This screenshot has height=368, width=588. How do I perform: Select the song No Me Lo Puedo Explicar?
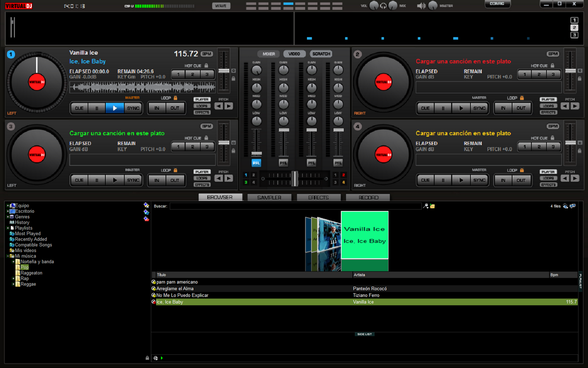pyautogui.click(x=182, y=295)
